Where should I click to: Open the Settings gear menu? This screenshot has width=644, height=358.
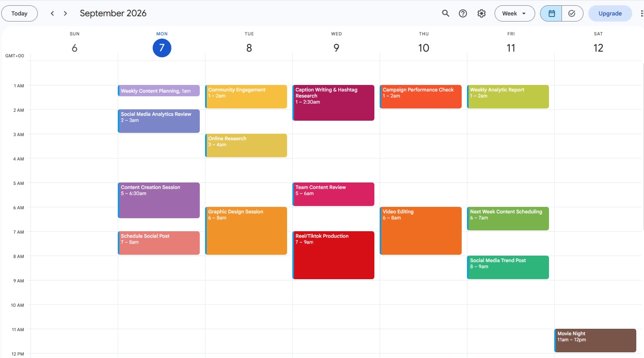click(482, 13)
